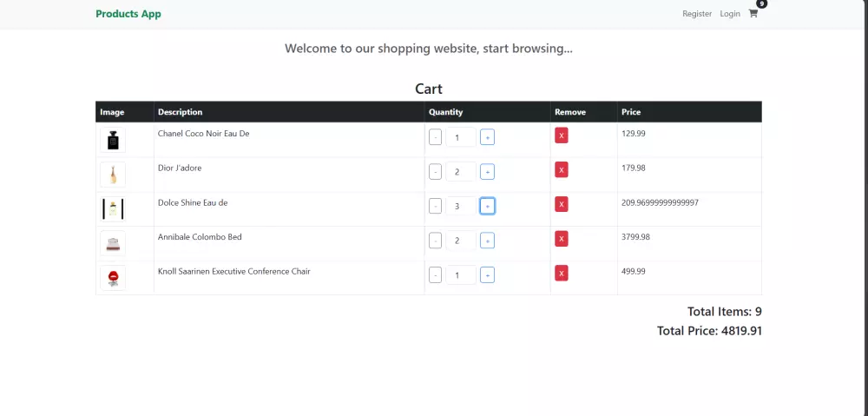The width and height of the screenshot is (868, 416).
Task: Increase Dolce Shine Eau de quantity
Action: click(x=487, y=206)
